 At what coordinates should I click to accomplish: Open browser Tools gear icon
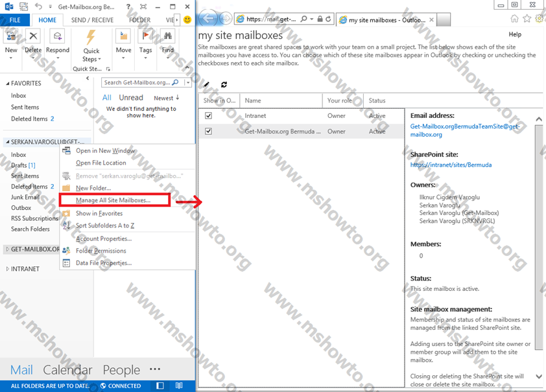tap(540, 18)
